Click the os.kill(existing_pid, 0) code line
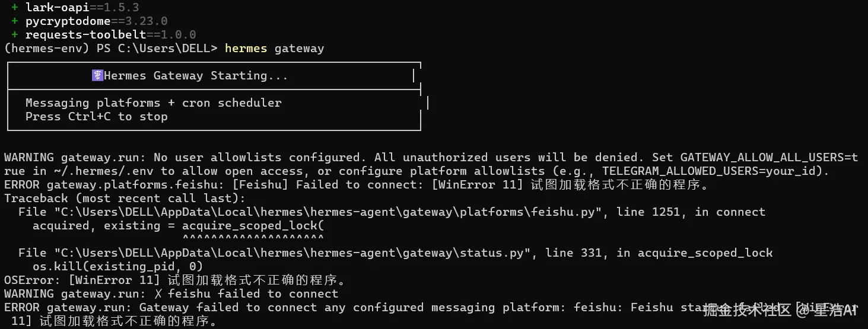This screenshot has width=868, height=329. coord(117,267)
